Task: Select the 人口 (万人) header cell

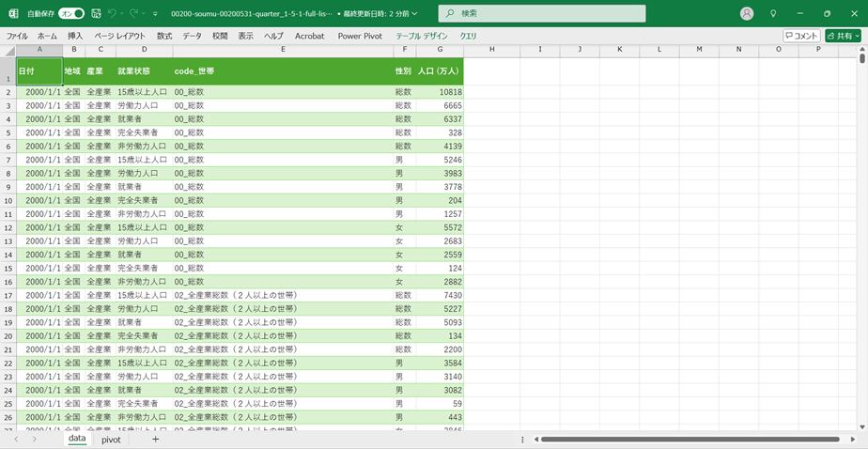Action: point(440,70)
